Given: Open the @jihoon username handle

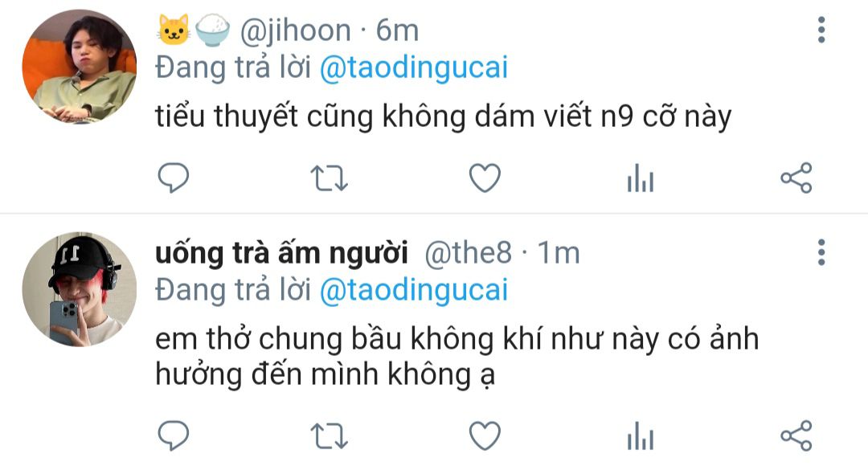Looking at the screenshot, I should (x=295, y=31).
